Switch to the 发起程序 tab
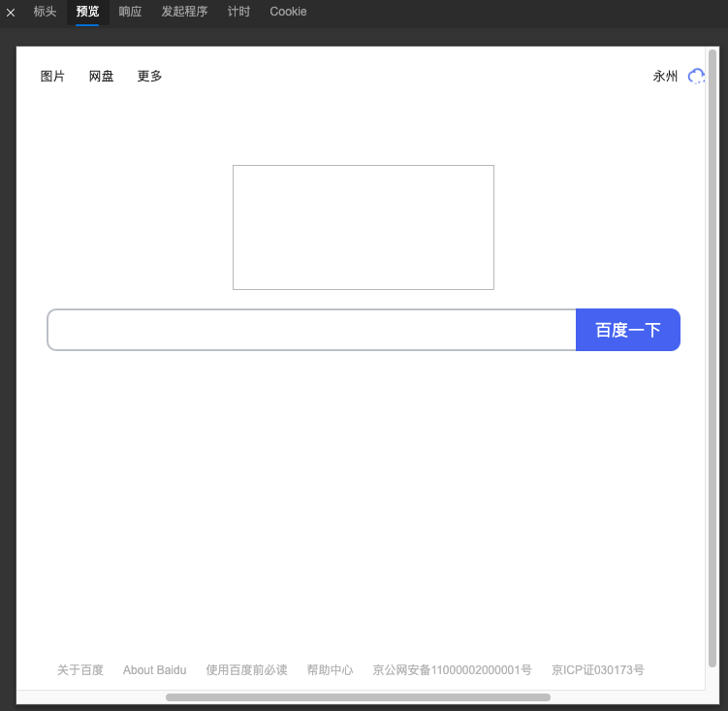 [x=184, y=12]
